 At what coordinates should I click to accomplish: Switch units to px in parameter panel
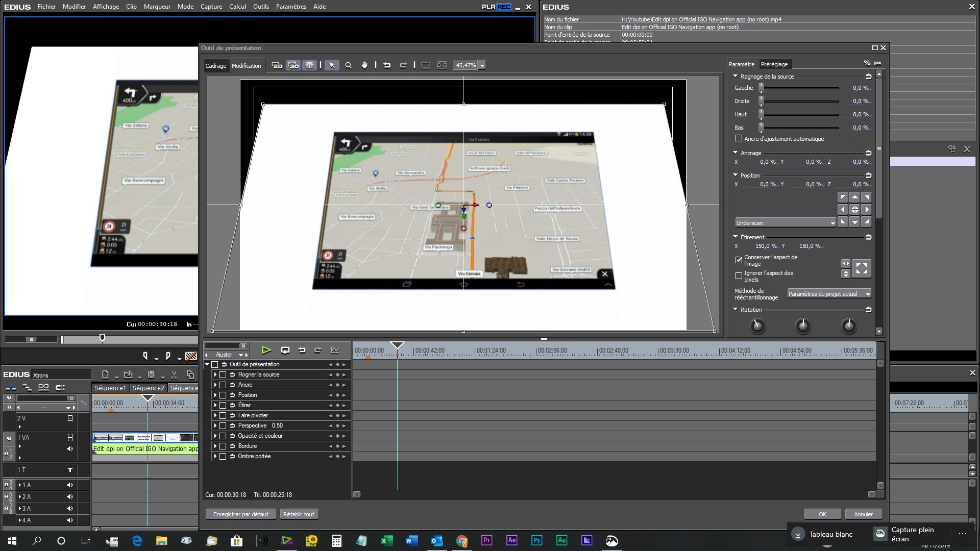point(878,63)
